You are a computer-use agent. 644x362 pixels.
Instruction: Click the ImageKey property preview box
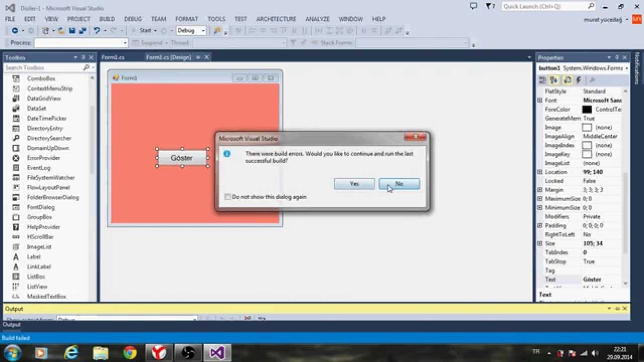click(x=587, y=154)
